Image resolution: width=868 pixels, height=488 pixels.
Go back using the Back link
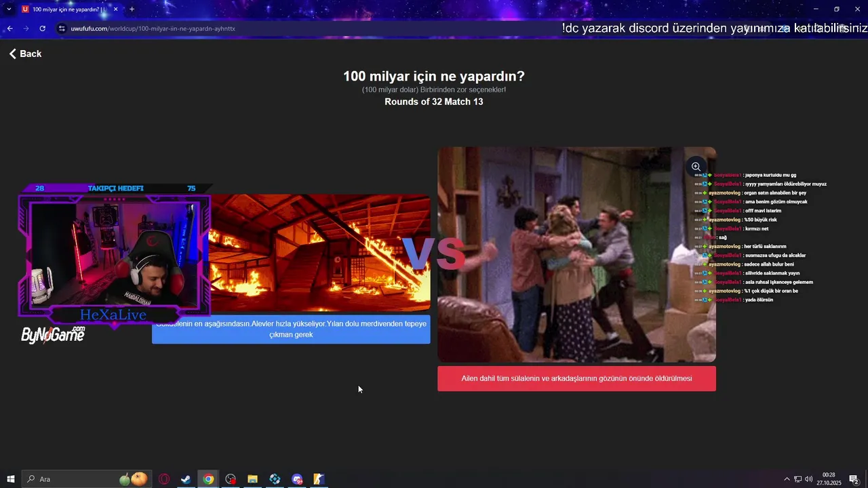25,54
